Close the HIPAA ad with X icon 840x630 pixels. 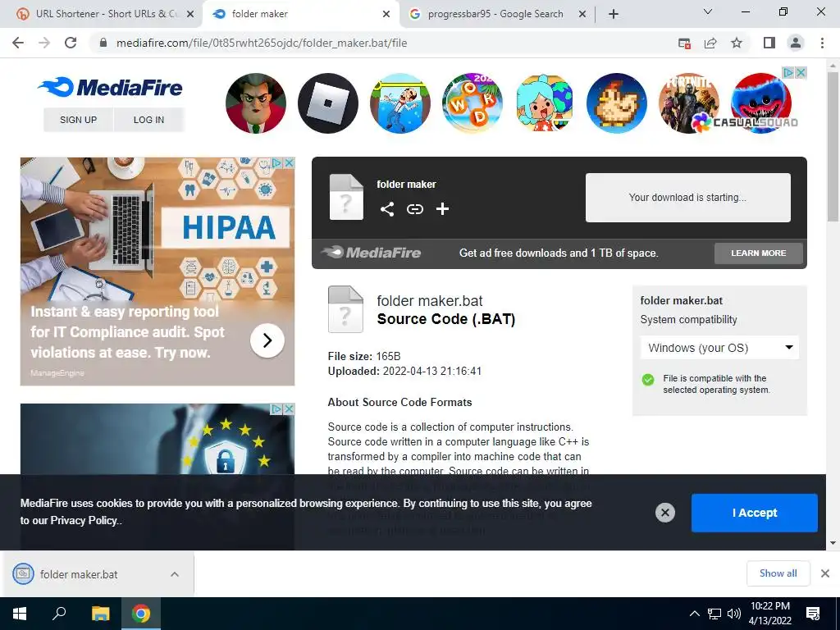(x=289, y=163)
